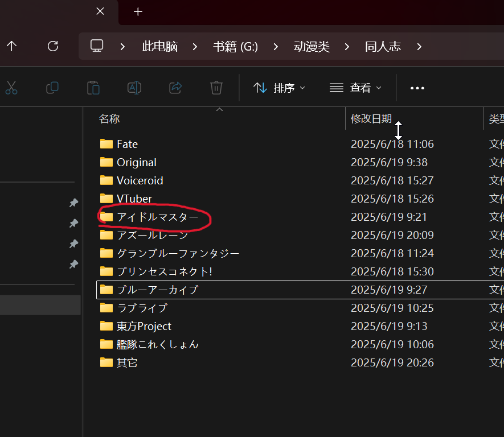Refresh the current folder view
The width and height of the screenshot is (504, 437).
click(53, 46)
